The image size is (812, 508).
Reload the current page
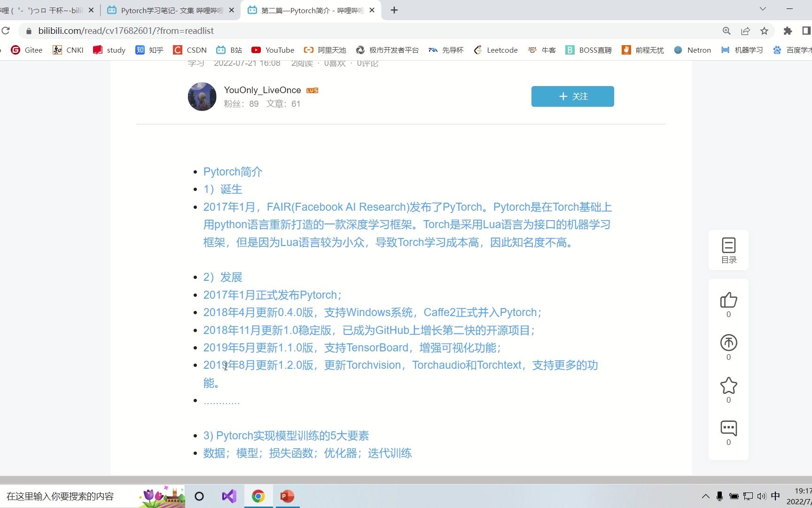(6, 31)
